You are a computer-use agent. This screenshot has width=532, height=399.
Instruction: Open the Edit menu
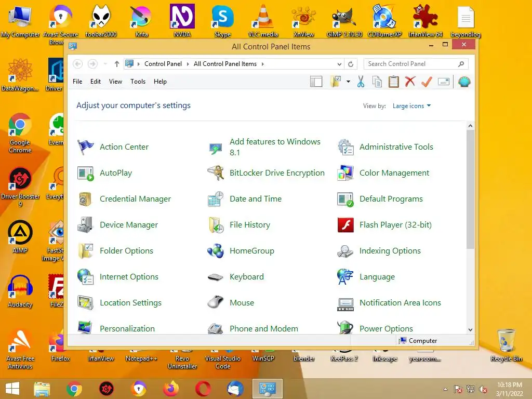coord(96,82)
